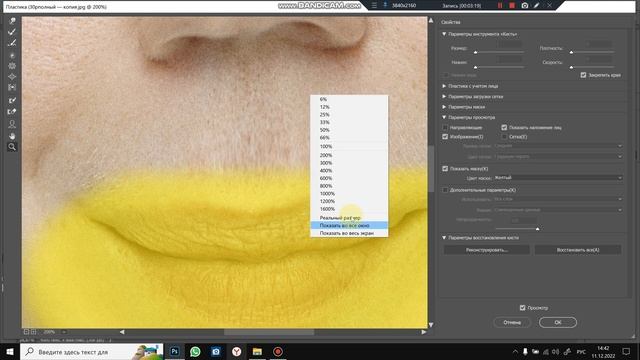The image size is (640, 360).
Task: Toggle the Просмотр preview checkbox
Action: click(522, 308)
